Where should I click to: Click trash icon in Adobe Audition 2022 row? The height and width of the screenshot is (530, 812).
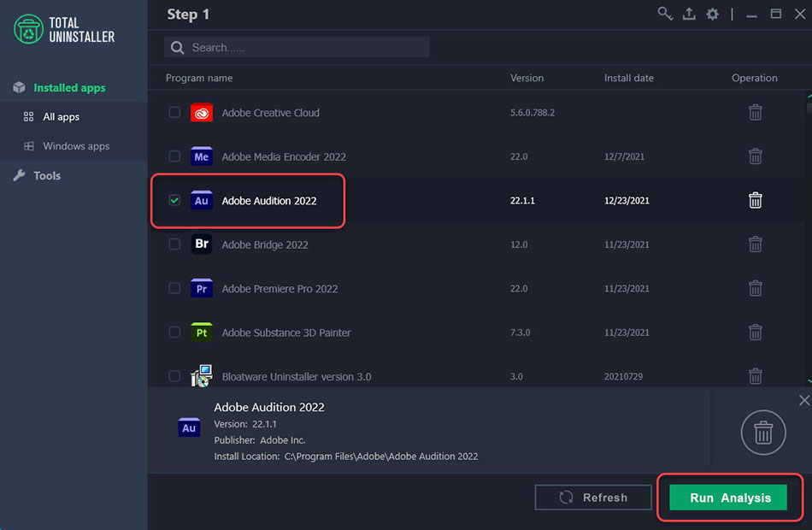click(755, 201)
